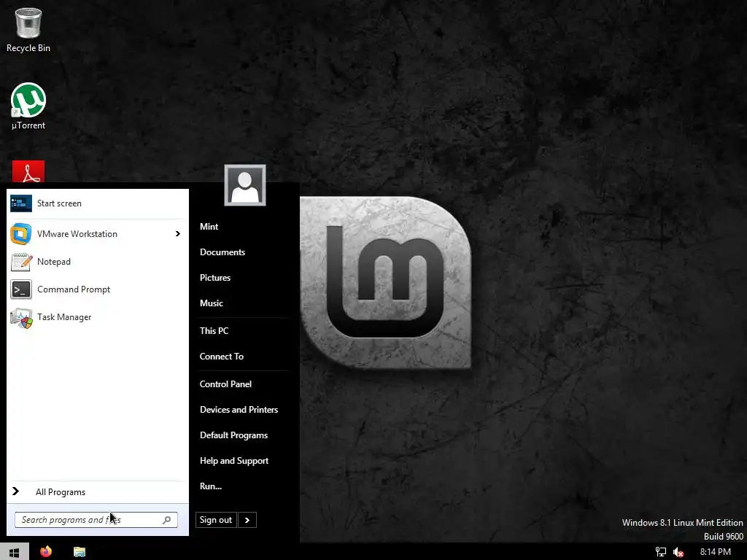Click the user account picture
The image size is (747, 560).
[245, 185]
